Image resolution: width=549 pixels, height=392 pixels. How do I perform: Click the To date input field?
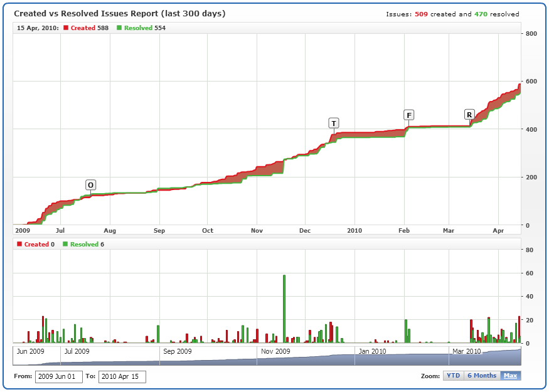pyautogui.click(x=122, y=376)
